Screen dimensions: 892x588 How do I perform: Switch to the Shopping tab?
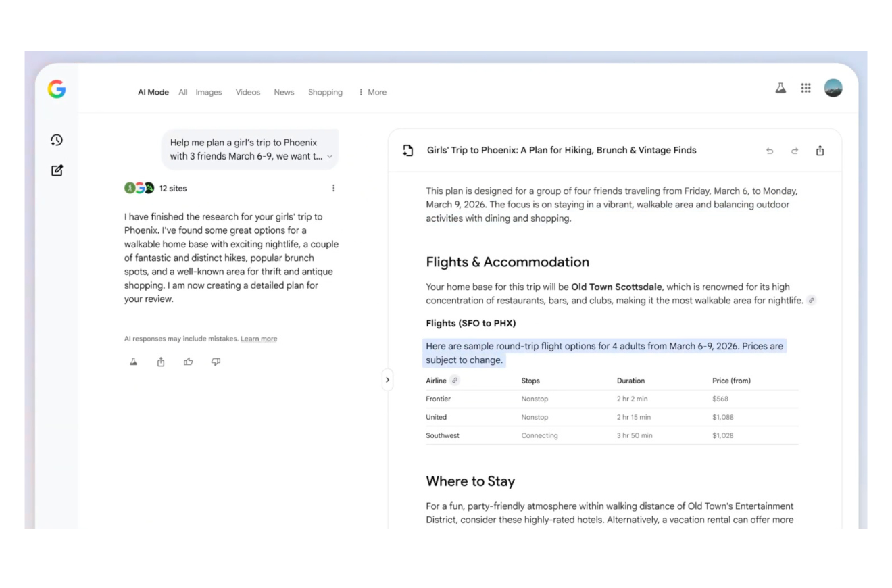[325, 92]
